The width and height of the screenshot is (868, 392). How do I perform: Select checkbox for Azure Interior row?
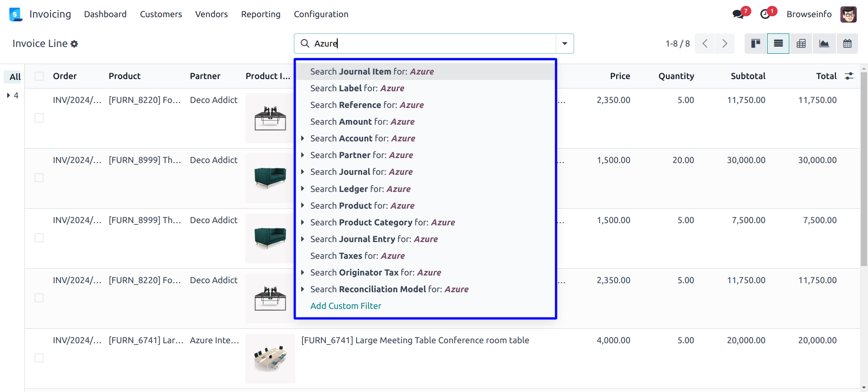(x=39, y=358)
